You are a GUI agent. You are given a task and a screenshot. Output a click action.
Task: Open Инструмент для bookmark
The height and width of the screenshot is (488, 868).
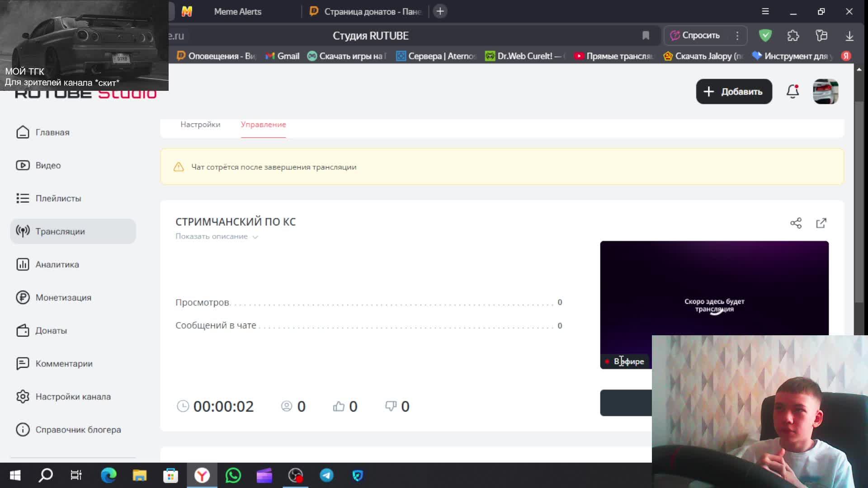coord(792,56)
